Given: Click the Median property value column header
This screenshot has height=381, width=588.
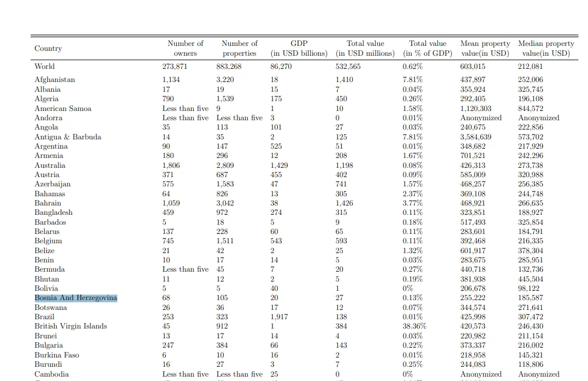Looking at the screenshot, I should click(x=546, y=48).
